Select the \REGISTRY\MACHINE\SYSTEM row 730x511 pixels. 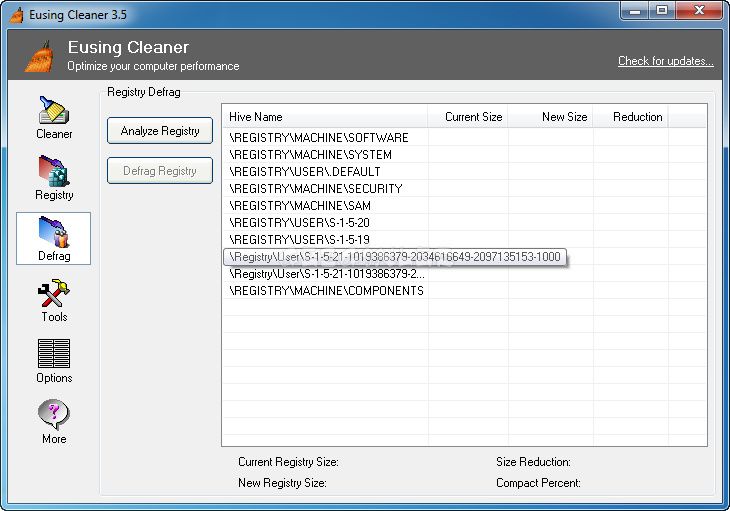[464, 155]
